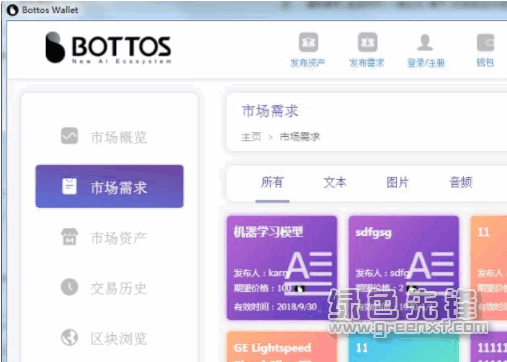Select the 市场需求 sidebar item
The image size is (507, 362).
(109, 186)
